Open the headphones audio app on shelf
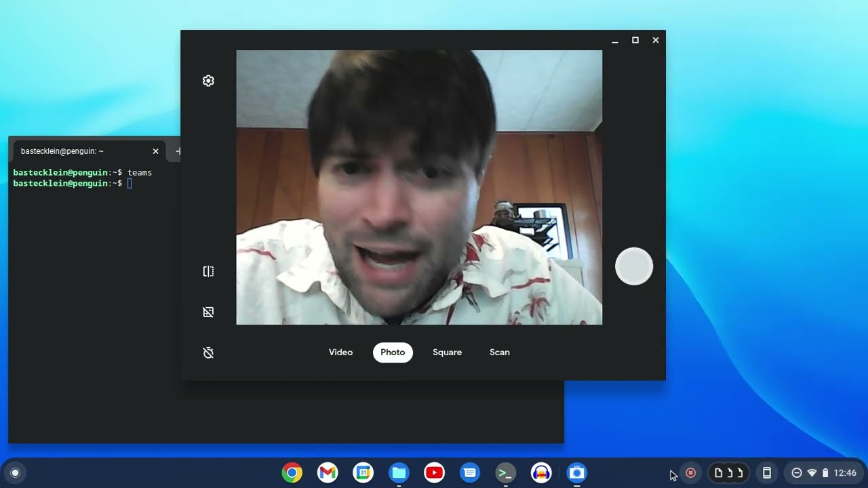This screenshot has width=868, height=488. (x=541, y=473)
